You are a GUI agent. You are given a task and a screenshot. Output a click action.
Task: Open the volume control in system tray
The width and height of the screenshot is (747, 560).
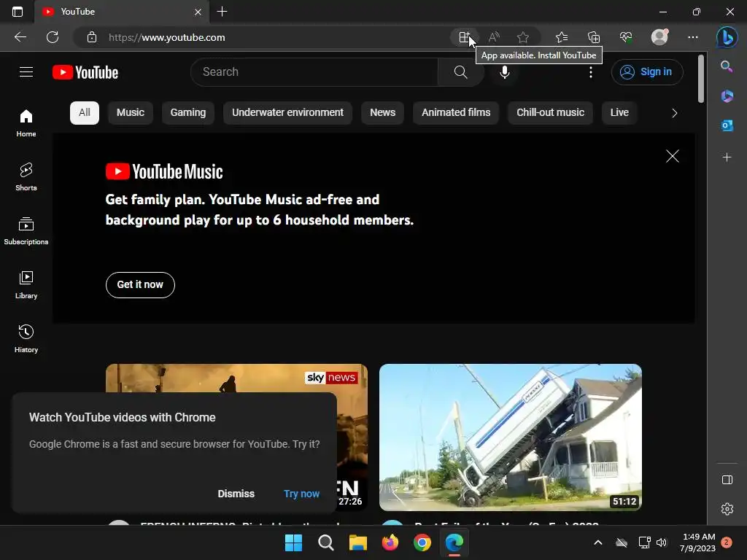661,542
